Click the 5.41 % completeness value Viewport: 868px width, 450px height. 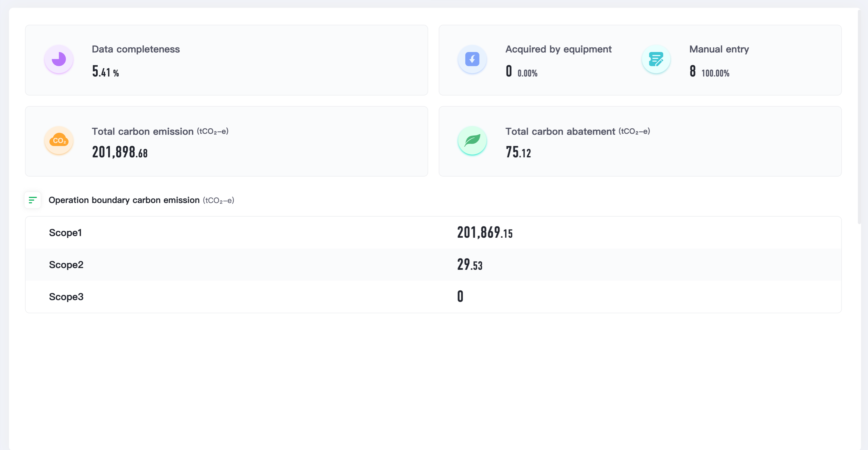pos(105,71)
